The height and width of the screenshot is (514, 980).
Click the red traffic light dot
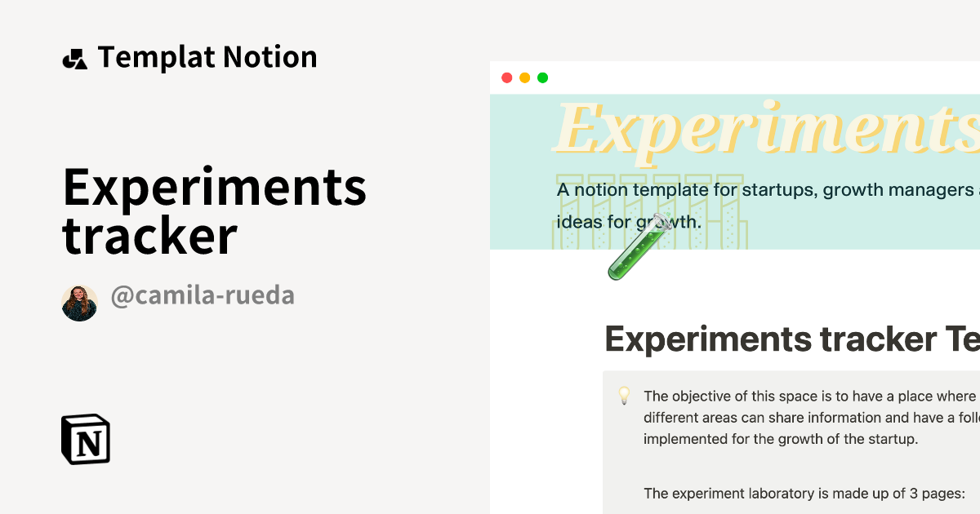point(508,78)
